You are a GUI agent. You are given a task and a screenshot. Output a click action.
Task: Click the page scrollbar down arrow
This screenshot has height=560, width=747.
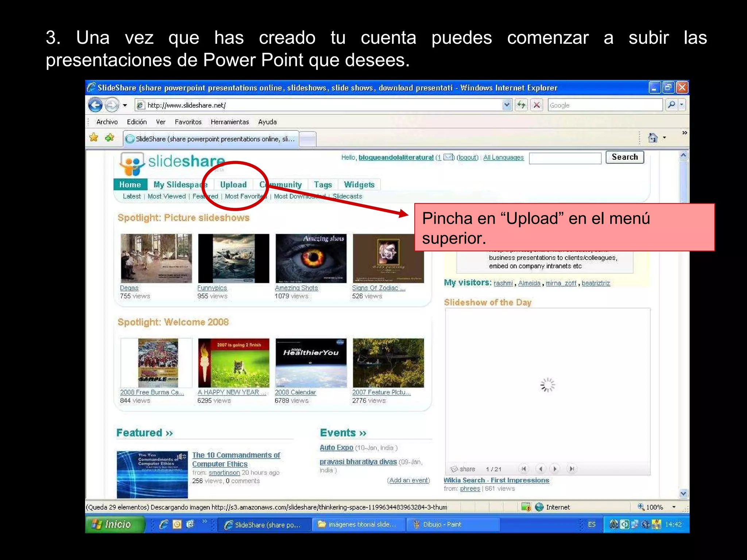pyautogui.click(x=684, y=493)
